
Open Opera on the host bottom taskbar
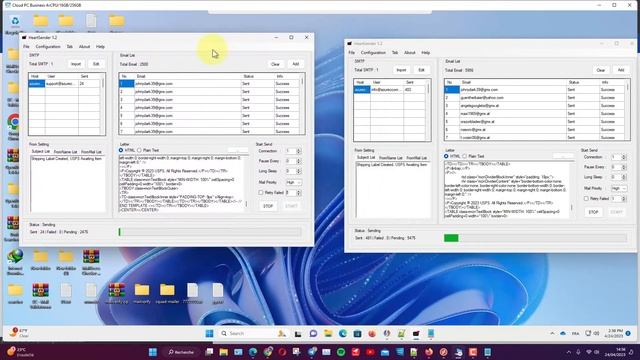pyautogui.click(x=282, y=352)
